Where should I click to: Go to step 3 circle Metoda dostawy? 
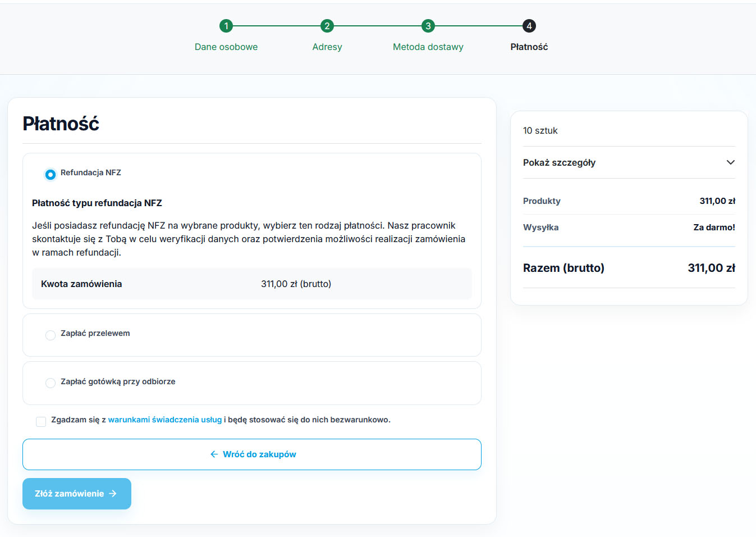(x=428, y=26)
